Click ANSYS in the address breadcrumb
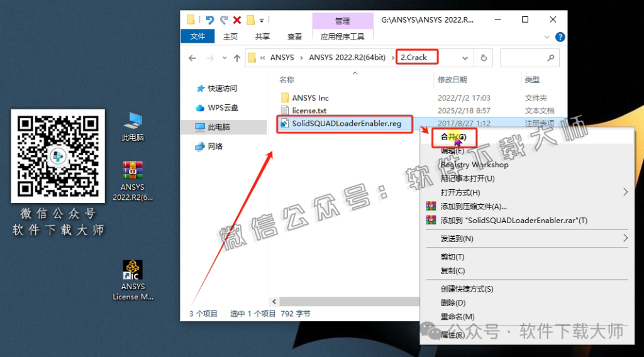The width and height of the screenshot is (644, 357). point(282,57)
